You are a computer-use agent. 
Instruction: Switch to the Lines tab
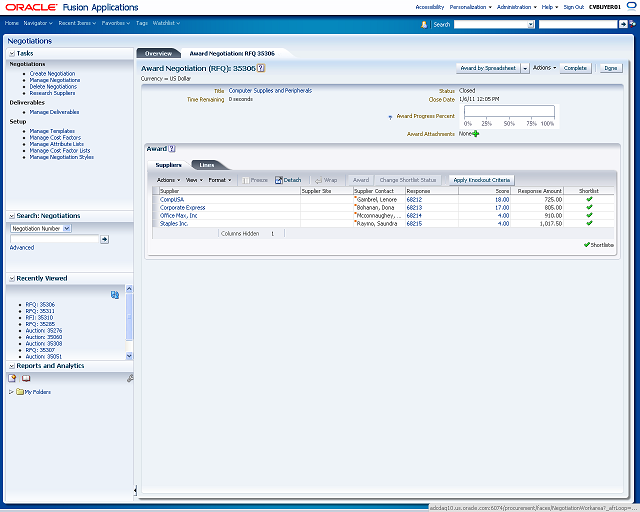pyautogui.click(x=207, y=165)
